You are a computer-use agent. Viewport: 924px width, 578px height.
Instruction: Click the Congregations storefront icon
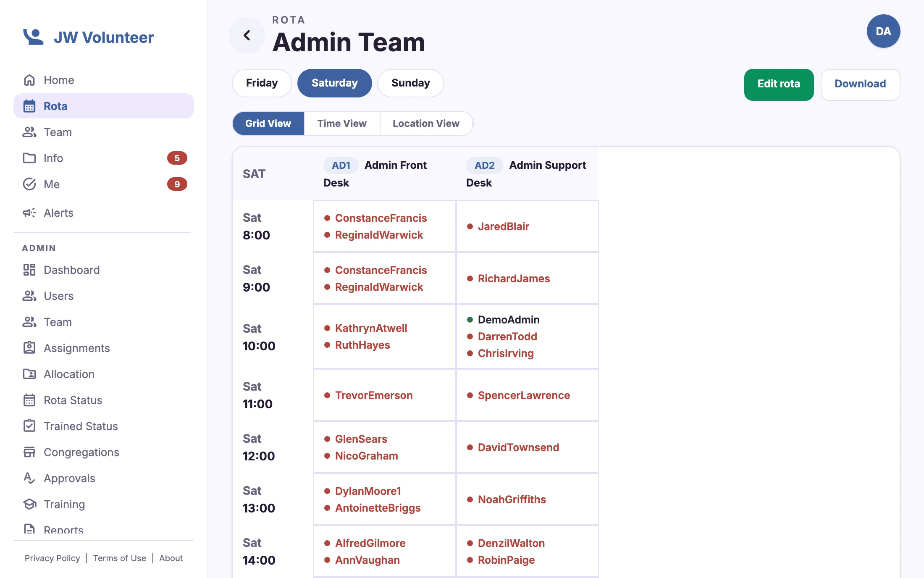click(x=29, y=452)
